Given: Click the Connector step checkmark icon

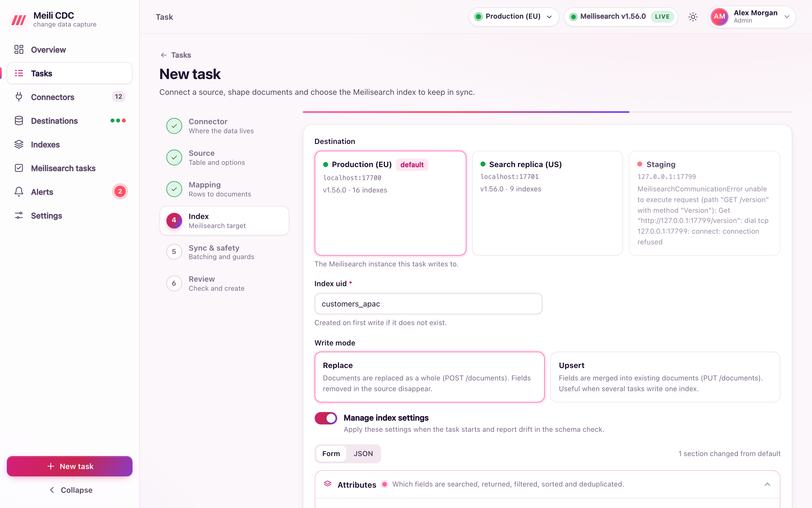Looking at the screenshot, I should point(174,126).
